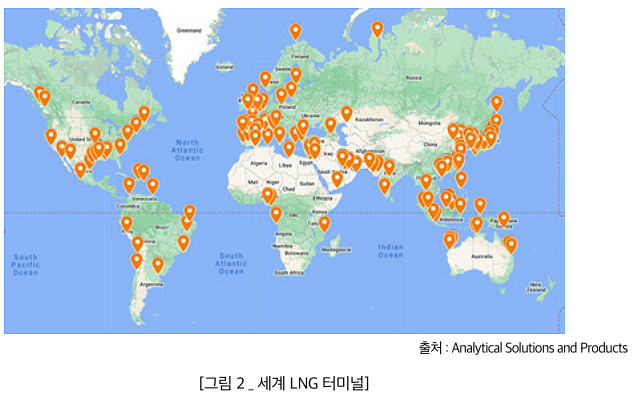
Task: Click the easternmost pin in Canada
Action: point(144,114)
